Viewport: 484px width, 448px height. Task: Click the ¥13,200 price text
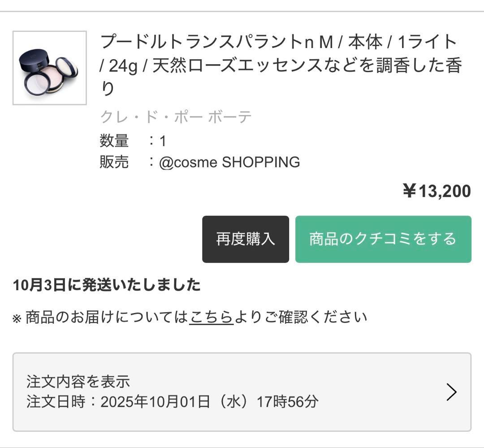pos(436,191)
